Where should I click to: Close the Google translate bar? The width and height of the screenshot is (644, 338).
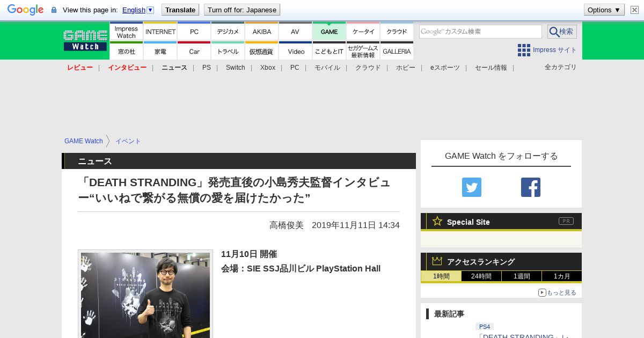point(634,10)
